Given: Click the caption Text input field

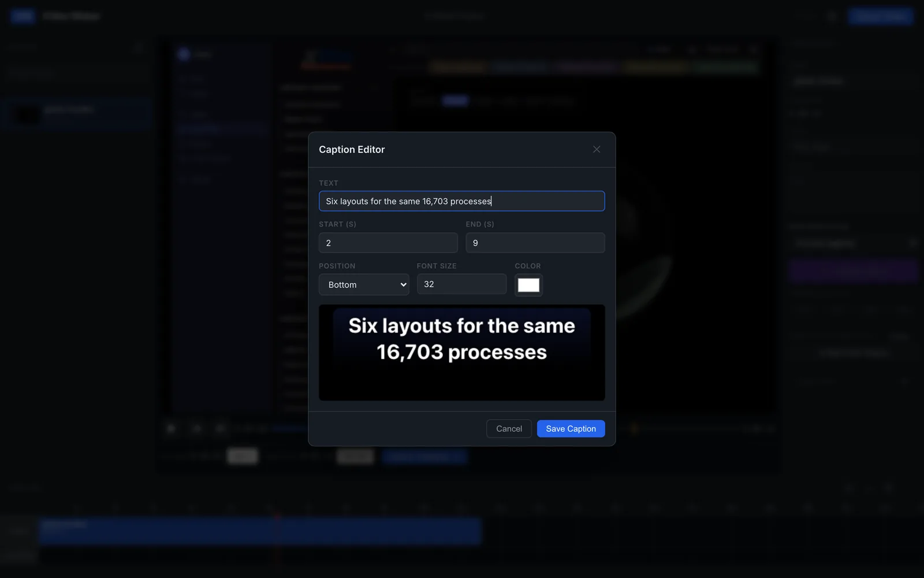Looking at the screenshot, I should [461, 201].
